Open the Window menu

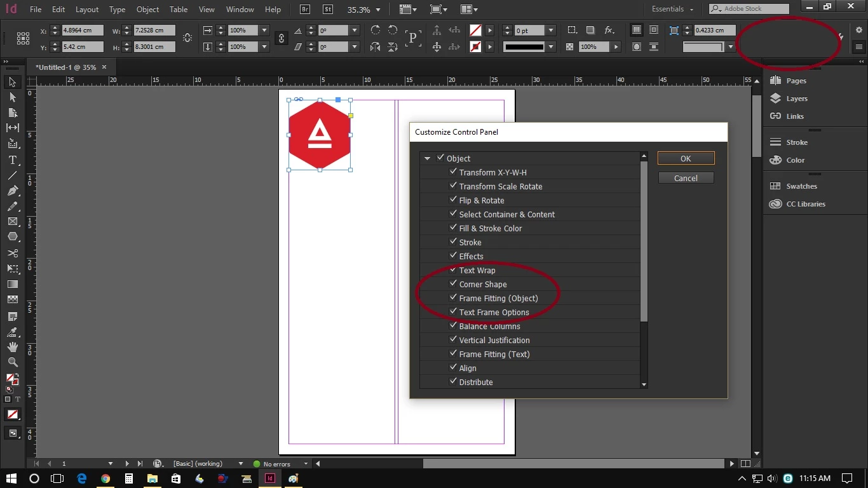[240, 10]
